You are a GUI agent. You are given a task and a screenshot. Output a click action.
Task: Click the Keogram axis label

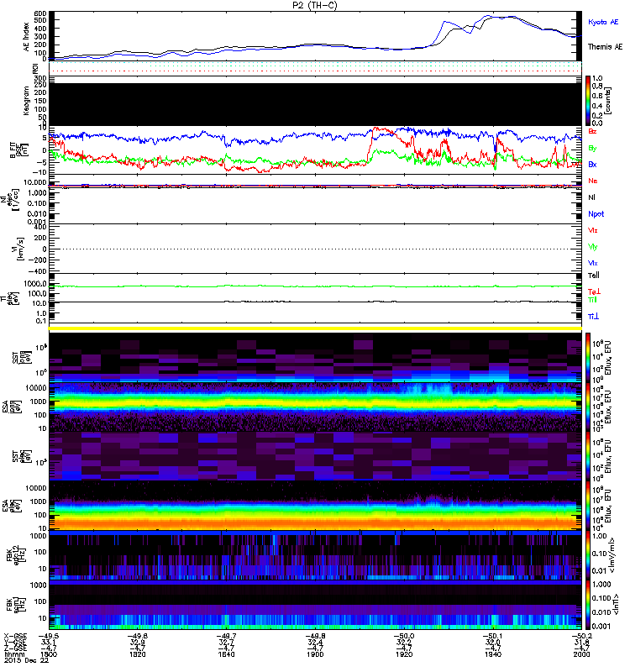point(27,101)
